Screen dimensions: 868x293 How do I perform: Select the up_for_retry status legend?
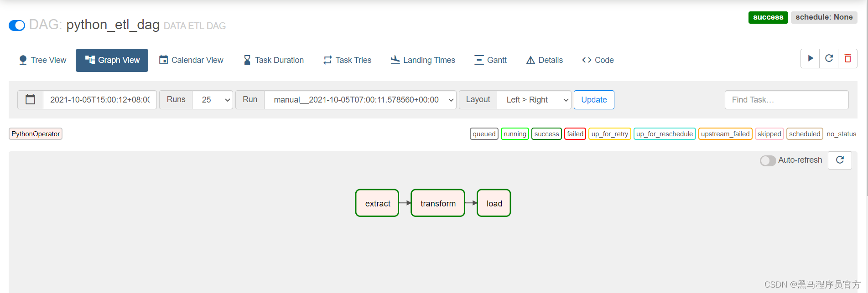coord(610,134)
